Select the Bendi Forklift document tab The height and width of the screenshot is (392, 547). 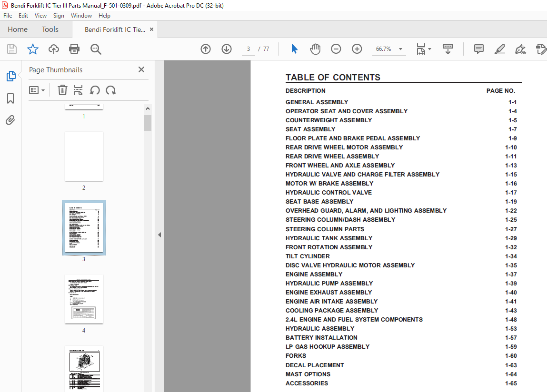click(x=115, y=29)
